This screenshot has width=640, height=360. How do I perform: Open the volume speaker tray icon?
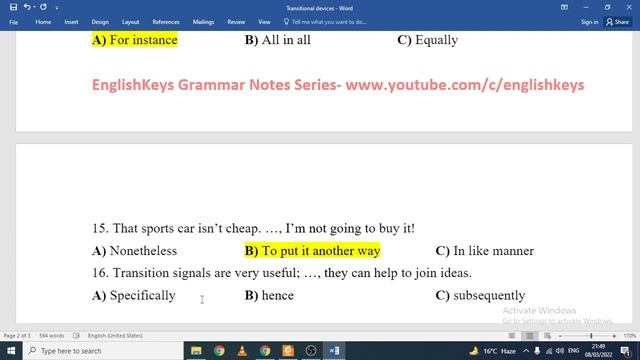pyautogui.click(x=560, y=351)
